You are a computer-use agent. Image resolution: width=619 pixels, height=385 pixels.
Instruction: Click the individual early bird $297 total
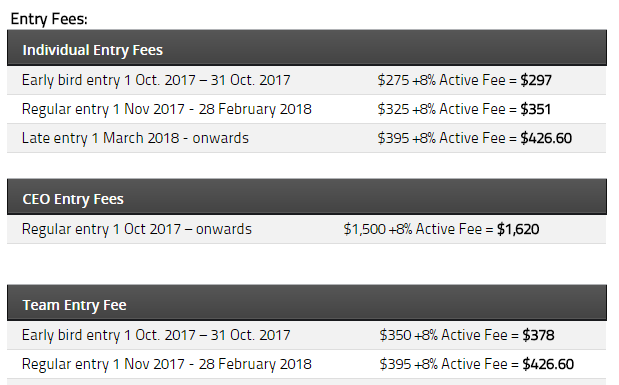tap(536, 80)
